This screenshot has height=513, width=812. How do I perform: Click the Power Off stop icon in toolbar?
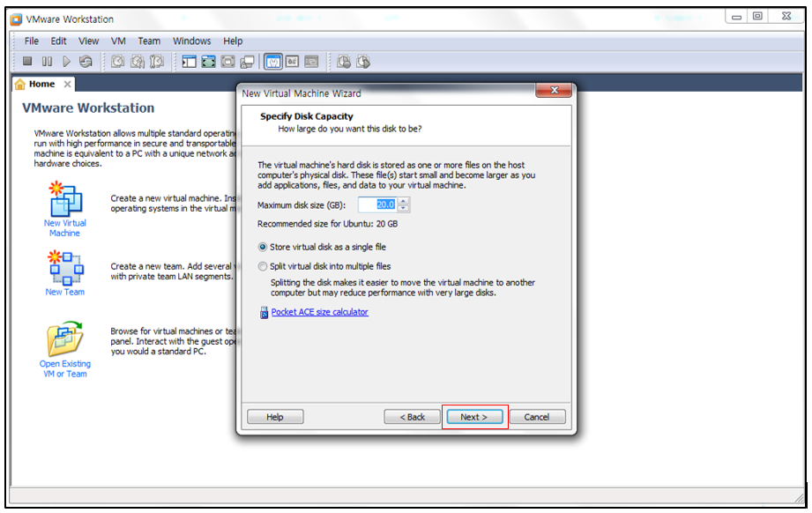tap(27, 62)
